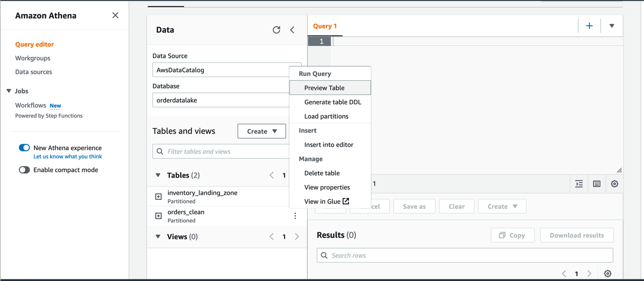Open the orders_clean three-dot menu
Image resolution: width=644 pixels, height=281 pixels.
click(x=295, y=216)
